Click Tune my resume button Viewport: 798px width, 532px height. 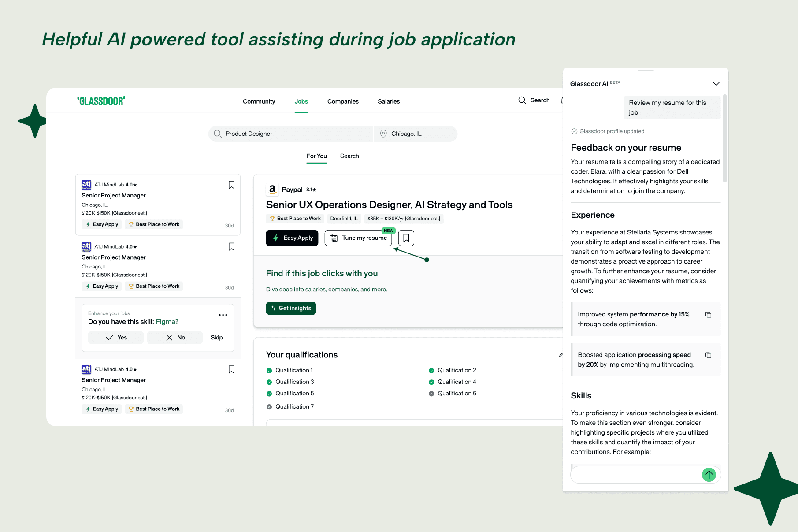(358, 238)
